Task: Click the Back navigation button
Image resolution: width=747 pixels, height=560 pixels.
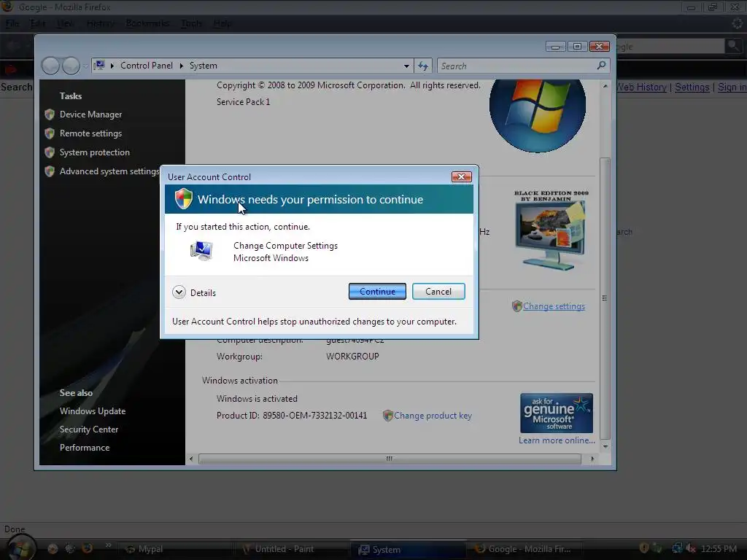Action: pos(51,66)
